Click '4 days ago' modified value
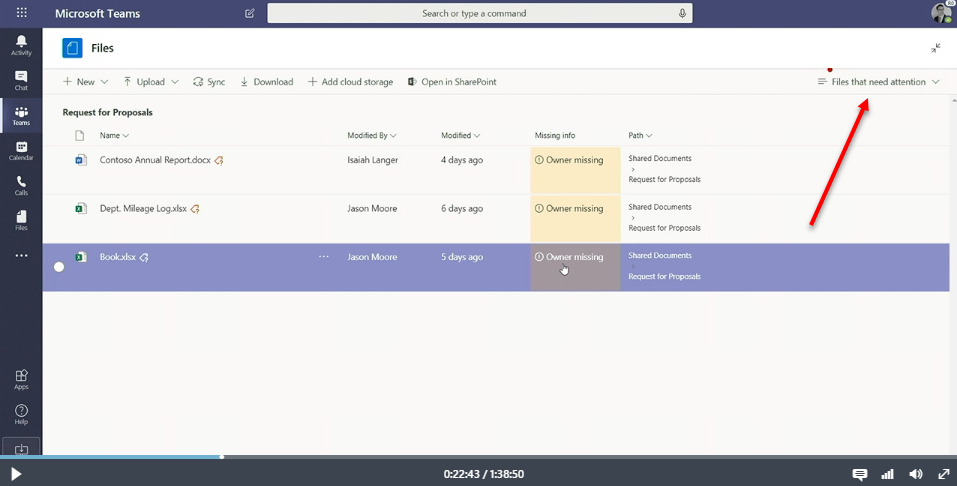Image resolution: width=957 pixels, height=486 pixels. [462, 160]
